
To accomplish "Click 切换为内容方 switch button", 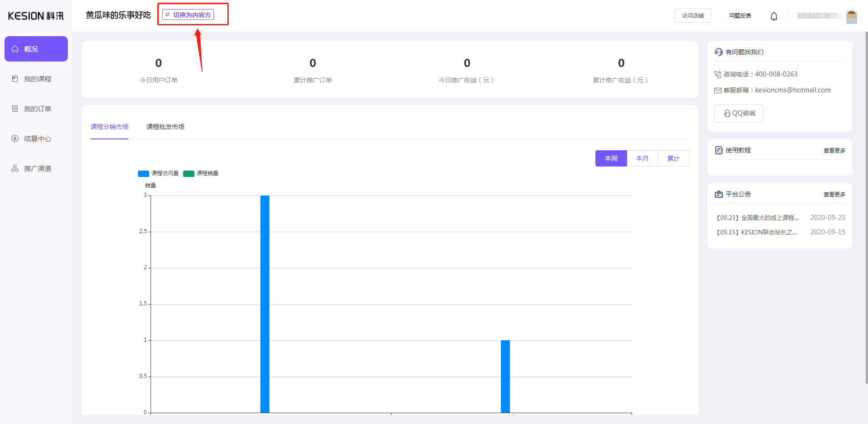I will pos(188,15).
